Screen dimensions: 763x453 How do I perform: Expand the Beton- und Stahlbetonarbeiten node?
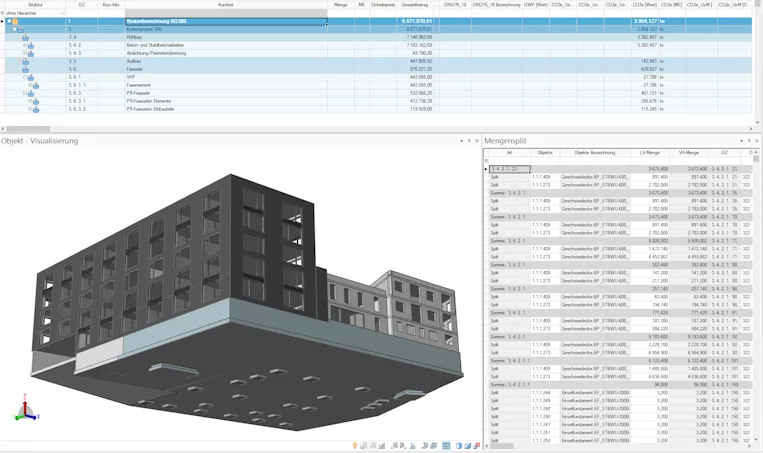[x=25, y=45]
